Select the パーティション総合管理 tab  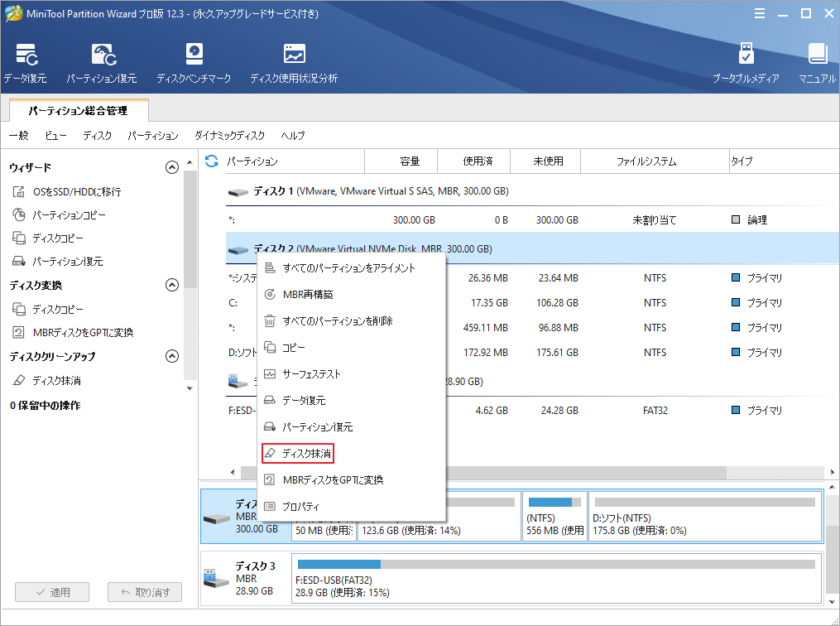79,111
